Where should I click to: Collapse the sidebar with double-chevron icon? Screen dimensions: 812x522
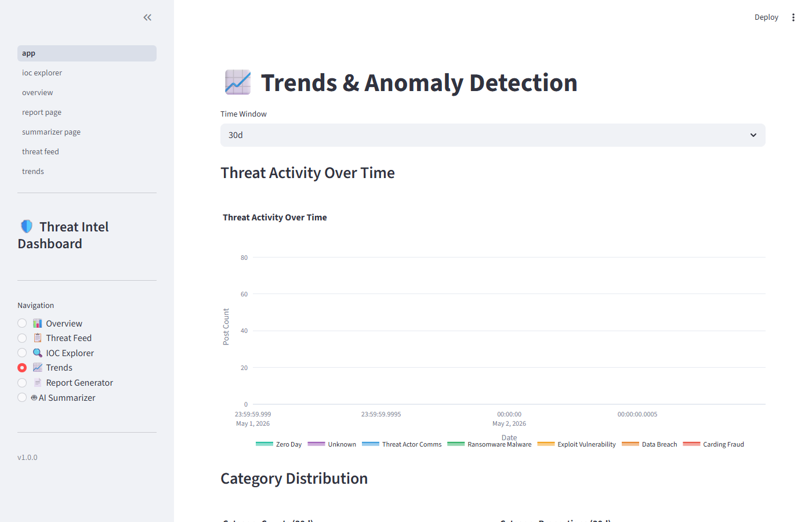[147, 17]
